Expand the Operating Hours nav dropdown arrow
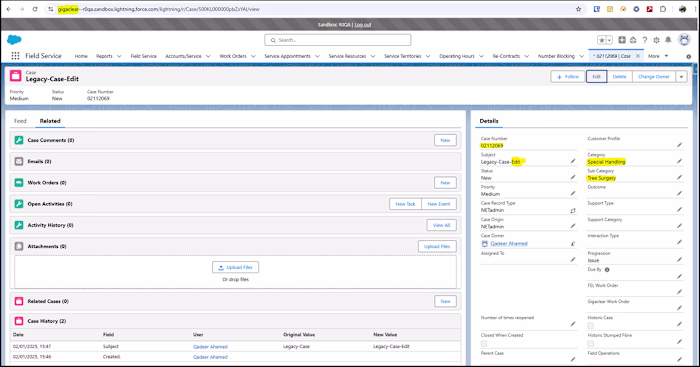The width and height of the screenshot is (700, 367). 481,56
